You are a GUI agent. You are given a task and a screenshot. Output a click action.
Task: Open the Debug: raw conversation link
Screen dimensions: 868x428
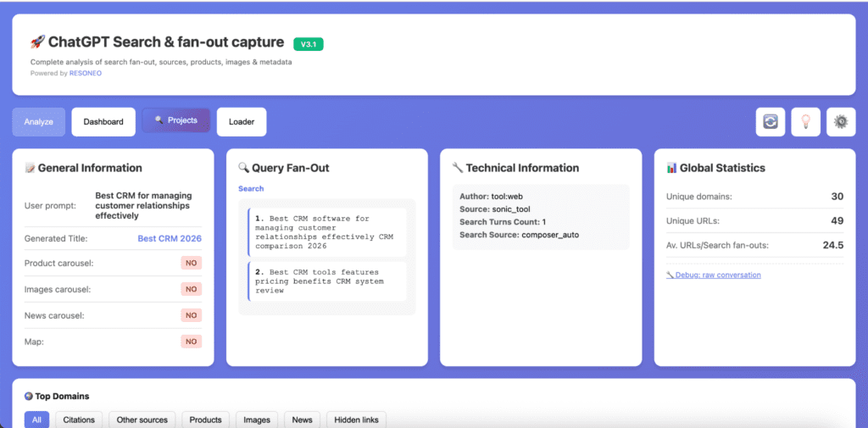pos(714,275)
